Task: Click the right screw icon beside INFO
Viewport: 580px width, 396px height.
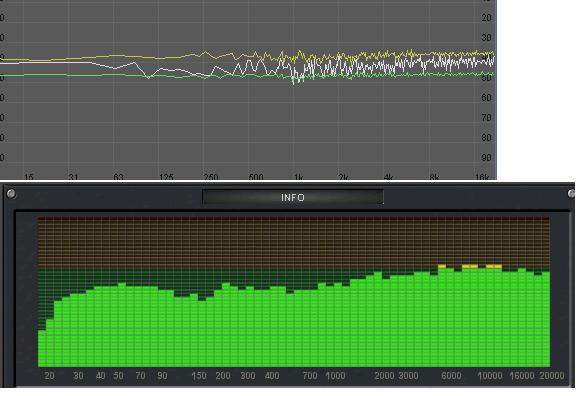Action: pyautogui.click(x=571, y=193)
